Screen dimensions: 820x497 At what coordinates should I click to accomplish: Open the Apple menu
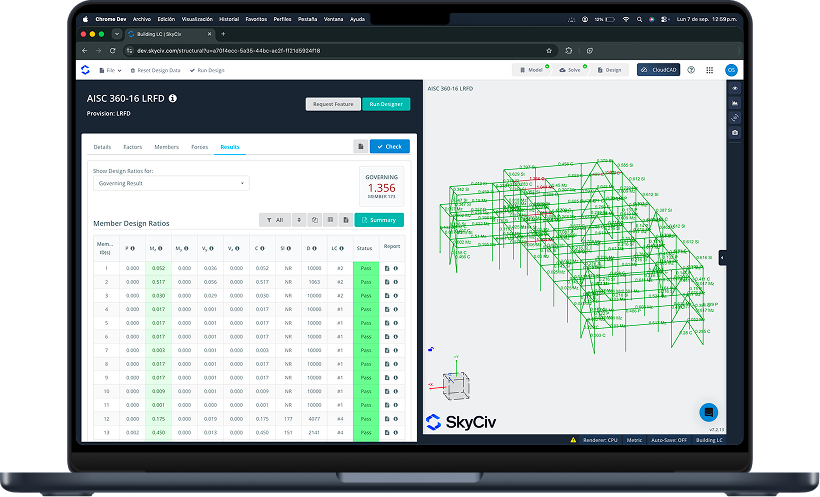(85, 19)
